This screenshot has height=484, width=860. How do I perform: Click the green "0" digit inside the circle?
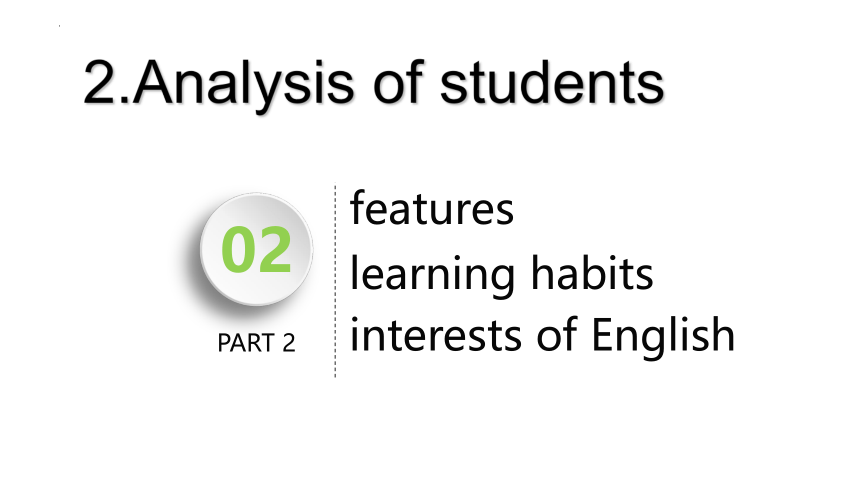pos(237,250)
